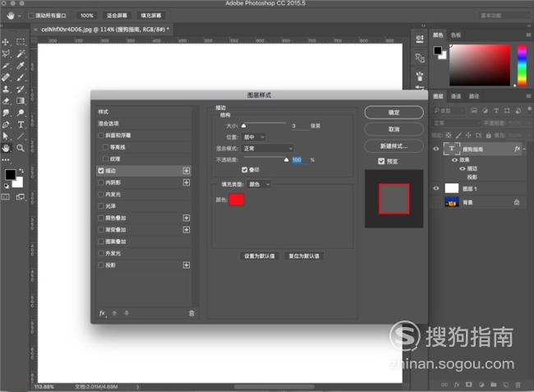Image resolution: width=534 pixels, height=392 pixels.
Task: Click the 设置为默认值 button
Action: click(x=260, y=256)
